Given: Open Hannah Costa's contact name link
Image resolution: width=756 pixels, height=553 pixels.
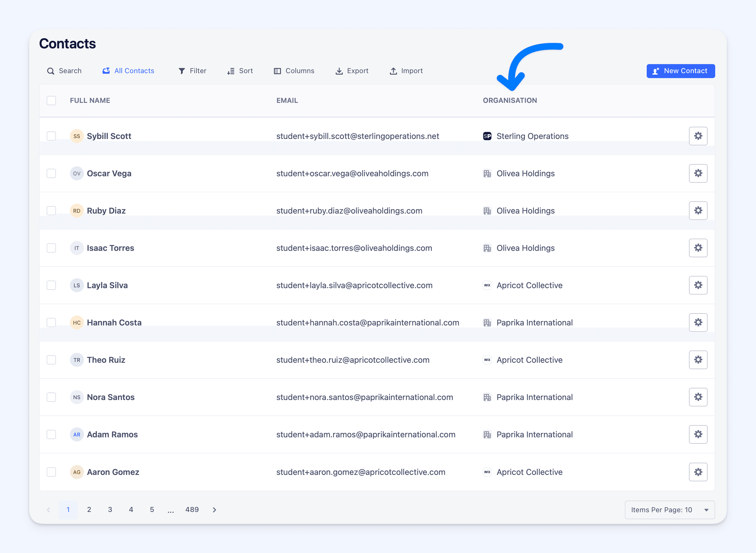Looking at the screenshot, I should pos(114,323).
